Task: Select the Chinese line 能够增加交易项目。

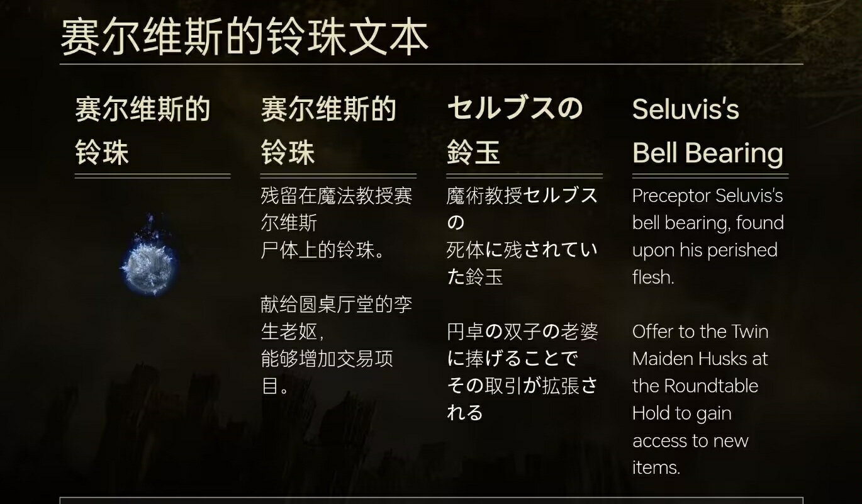Action: [327, 372]
